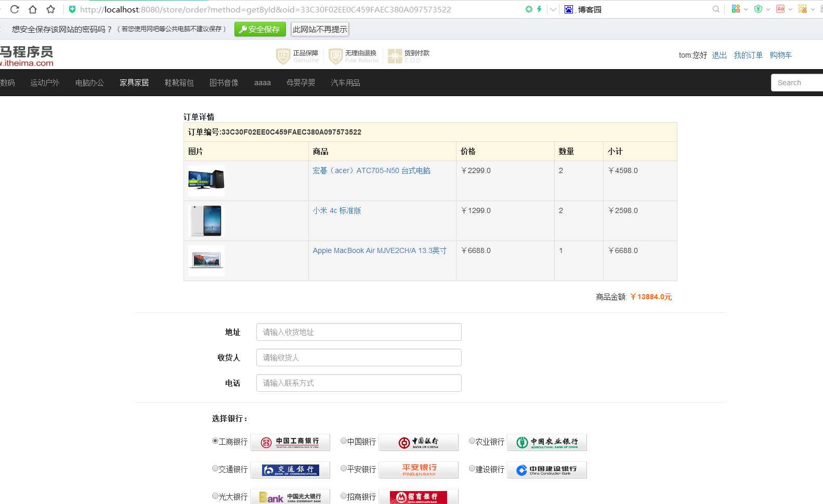The height and width of the screenshot is (504, 823).
Task: Click the cash on delivery gift icon
Action: point(395,56)
